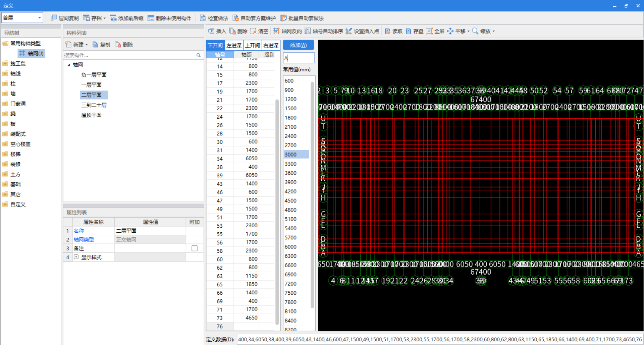The height and width of the screenshot is (345, 644).
Task: Select 三到二十层 in component list
Action: pos(94,105)
